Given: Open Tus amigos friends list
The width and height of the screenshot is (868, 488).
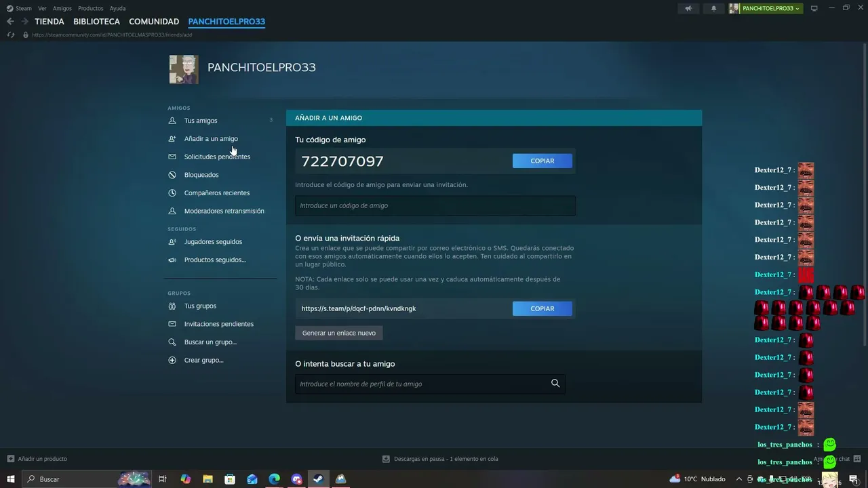Looking at the screenshot, I should click(201, 121).
